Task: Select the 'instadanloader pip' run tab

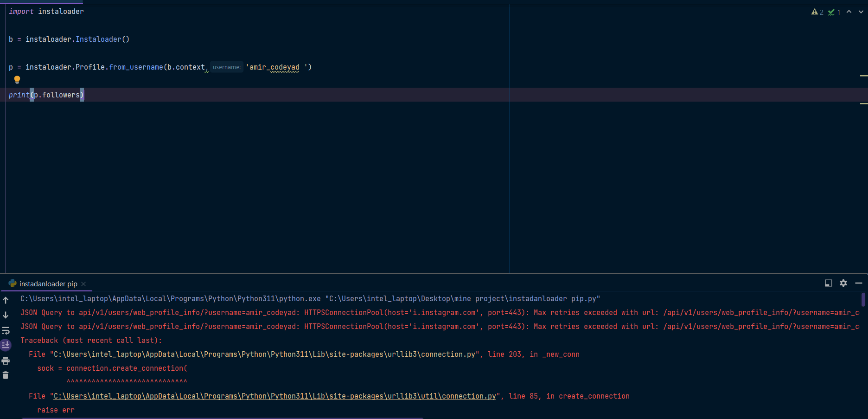Action: click(x=48, y=284)
